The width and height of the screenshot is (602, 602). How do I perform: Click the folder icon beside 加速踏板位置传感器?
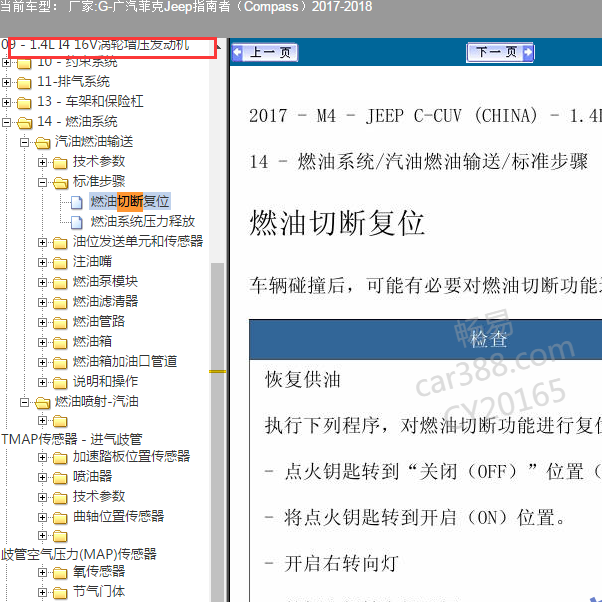pyautogui.click(x=60, y=458)
